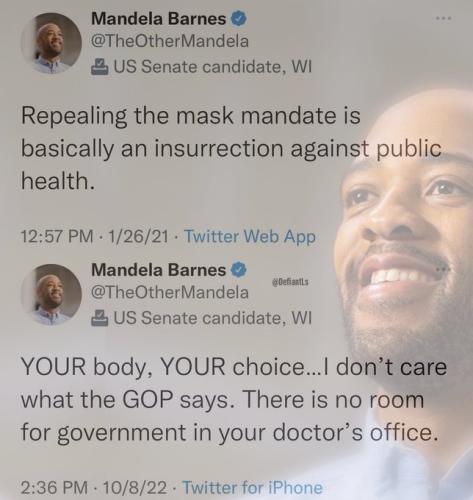473x500 pixels.
Task: Click the 2:36 PM · 10/8/22 timestamp
Action: tap(94, 488)
